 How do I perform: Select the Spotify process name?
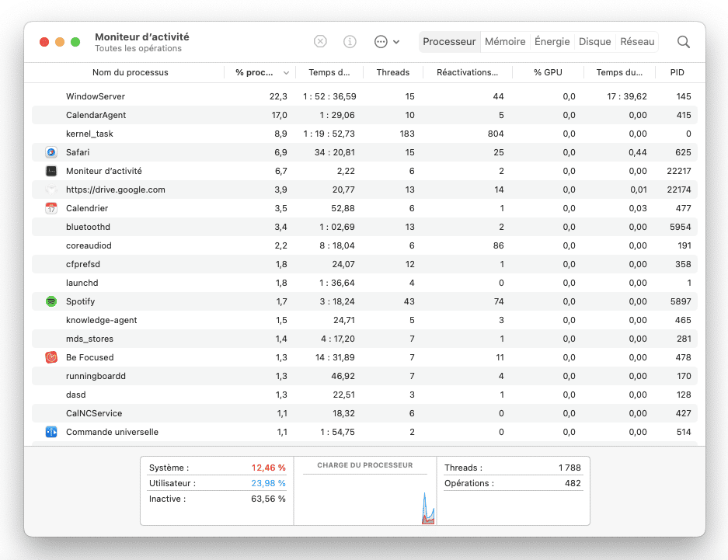tap(80, 301)
